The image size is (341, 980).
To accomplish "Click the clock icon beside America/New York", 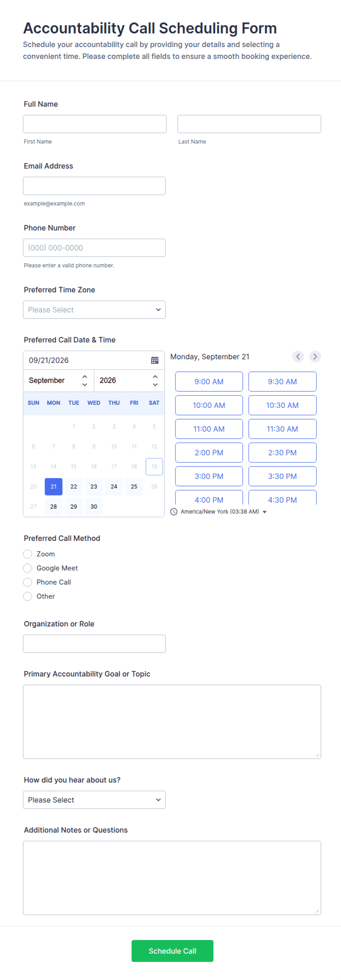I will [174, 512].
